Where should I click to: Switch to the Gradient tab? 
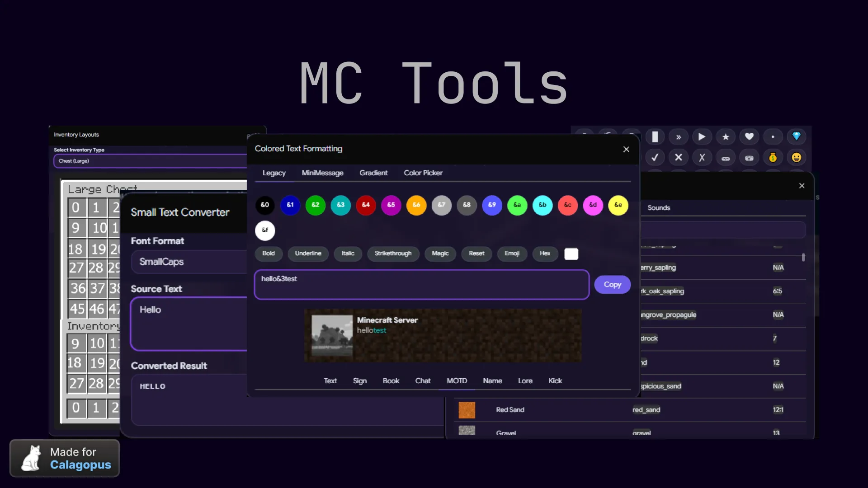(373, 173)
